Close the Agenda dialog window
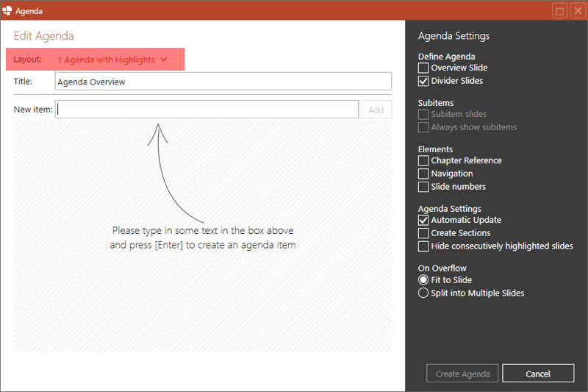This screenshot has height=392, width=588. [x=577, y=11]
